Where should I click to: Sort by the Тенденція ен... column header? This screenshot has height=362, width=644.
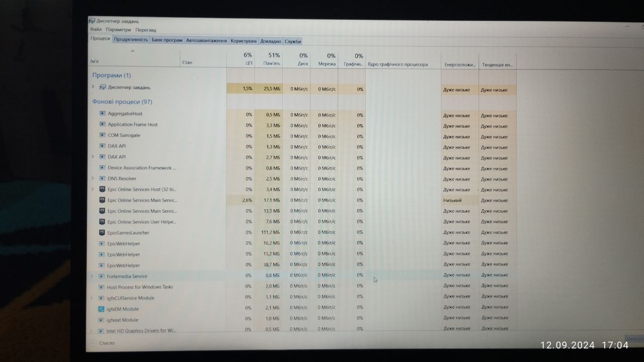pos(498,60)
